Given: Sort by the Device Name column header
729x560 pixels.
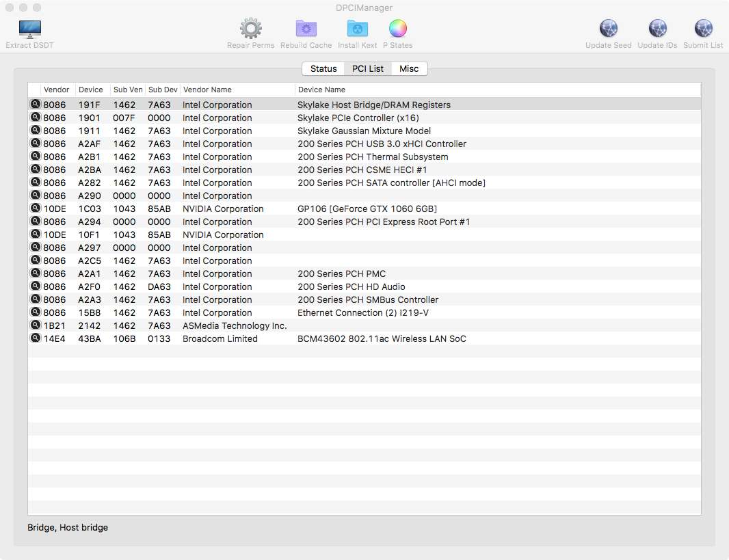Looking at the screenshot, I should pyautogui.click(x=321, y=90).
